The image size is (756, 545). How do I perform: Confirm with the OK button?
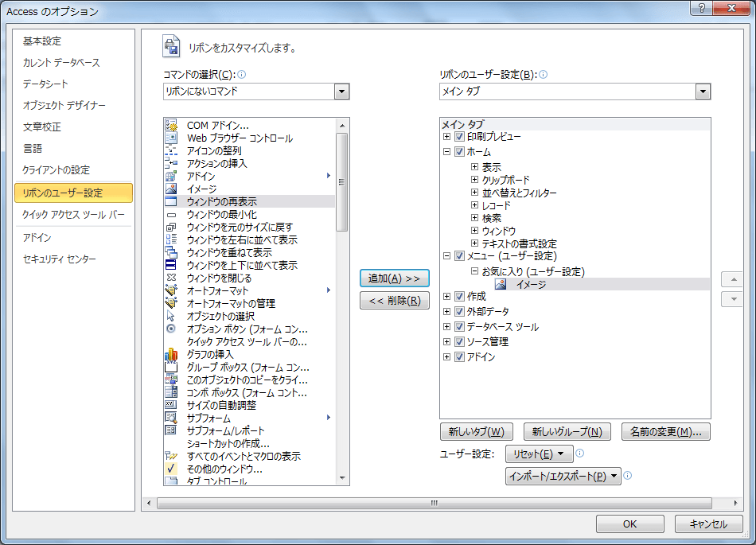click(x=629, y=524)
